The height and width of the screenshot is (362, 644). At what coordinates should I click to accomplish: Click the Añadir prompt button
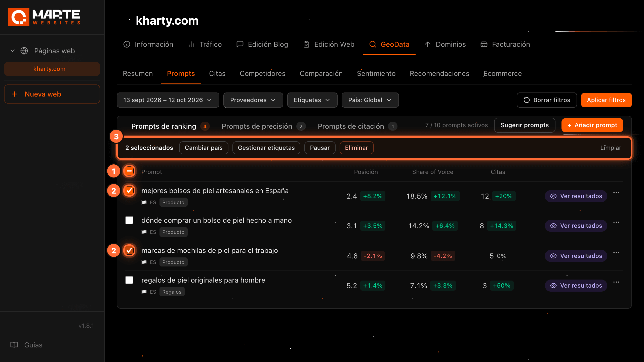[592, 125]
